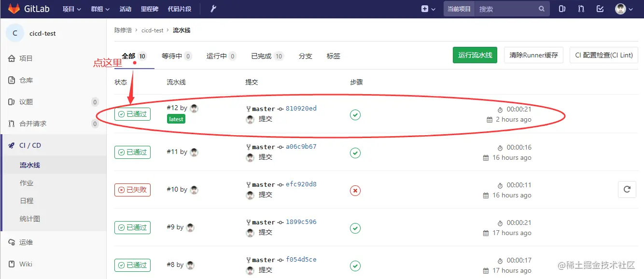
Task: Open commit f054d5ce link
Action: [301, 260]
